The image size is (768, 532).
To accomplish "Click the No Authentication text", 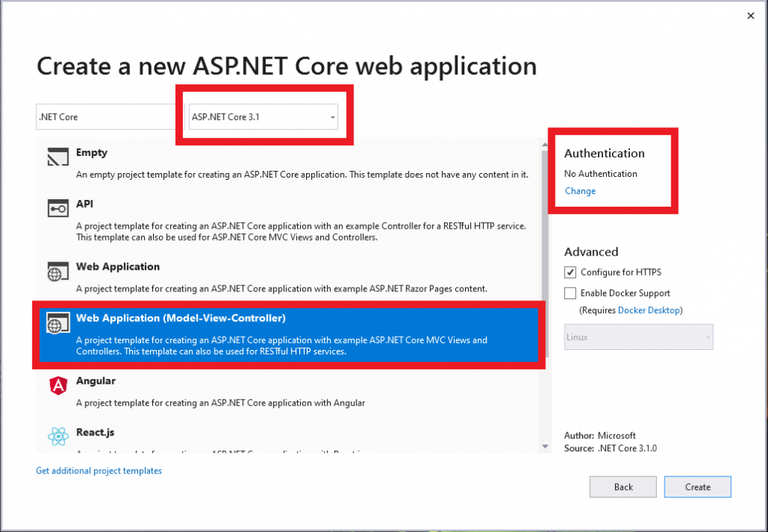I will (601, 174).
